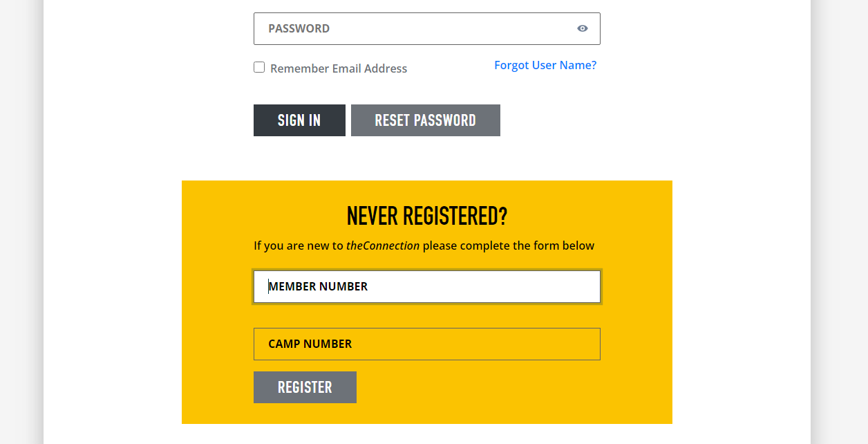Focus the PASSWORD input field

click(x=427, y=28)
